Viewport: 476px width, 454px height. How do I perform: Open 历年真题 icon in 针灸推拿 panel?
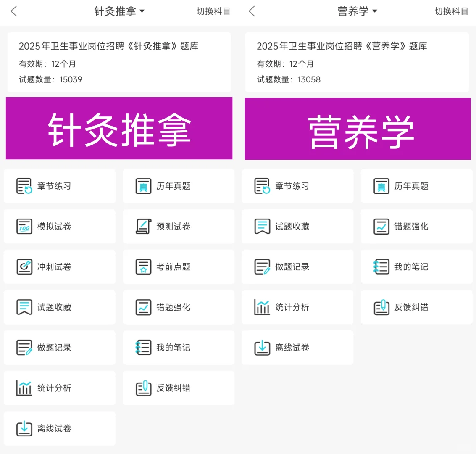click(x=143, y=186)
